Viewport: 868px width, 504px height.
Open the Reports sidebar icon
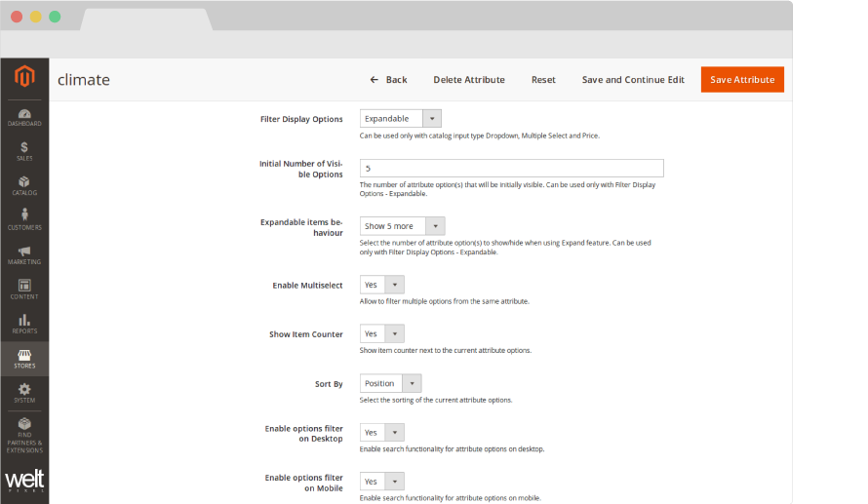click(x=24, y=324)
